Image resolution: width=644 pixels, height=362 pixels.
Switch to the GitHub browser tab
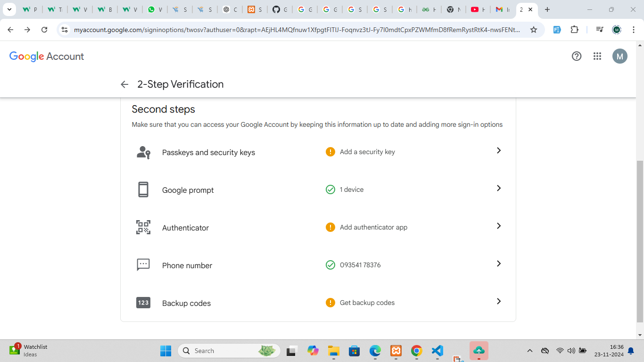coord(280,9)
